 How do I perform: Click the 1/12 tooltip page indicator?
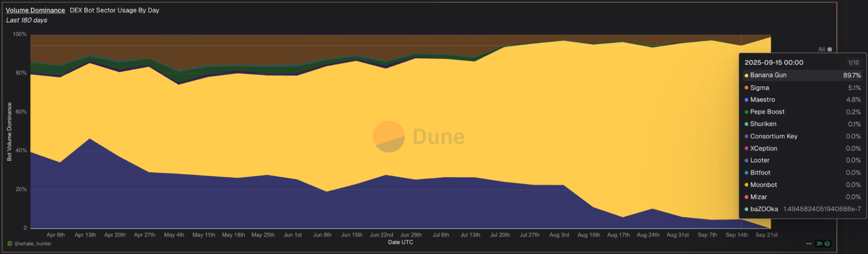tap(854, 62)
